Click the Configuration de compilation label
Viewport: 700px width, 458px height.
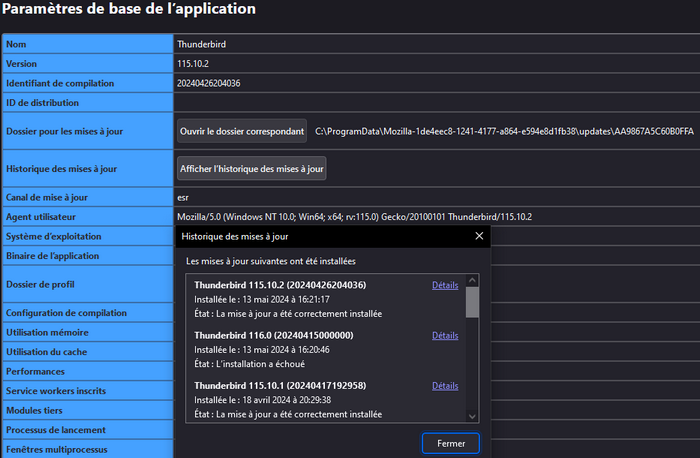[67, 313]
